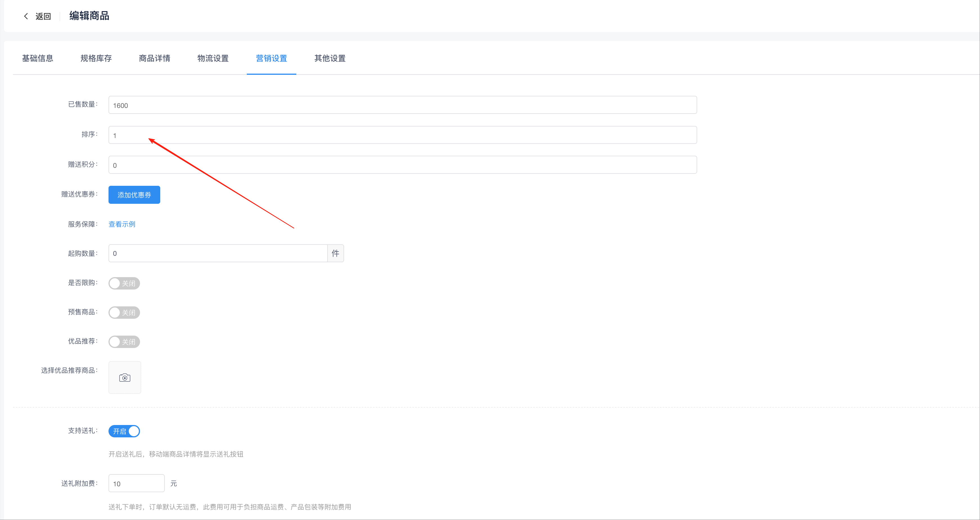Go to the 商品详情 tab

[x=154, y=58]
